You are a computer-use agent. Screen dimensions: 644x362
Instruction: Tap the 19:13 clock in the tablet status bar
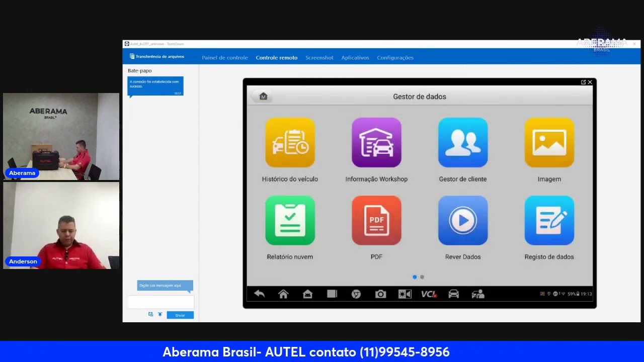point(587,294)
